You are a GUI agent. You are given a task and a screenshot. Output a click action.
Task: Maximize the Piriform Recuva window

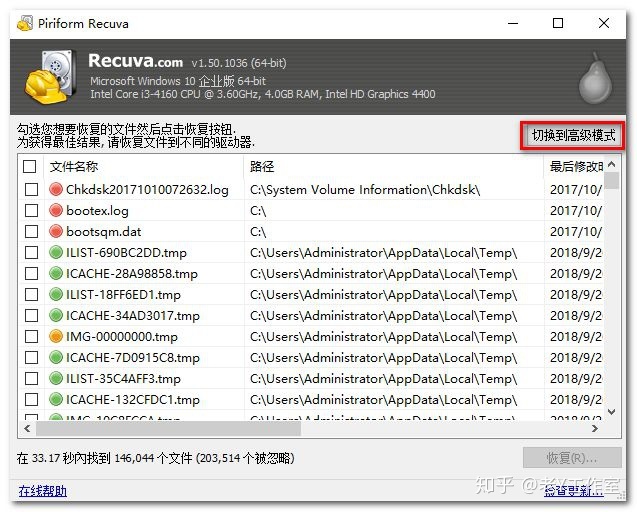(558, 23)
